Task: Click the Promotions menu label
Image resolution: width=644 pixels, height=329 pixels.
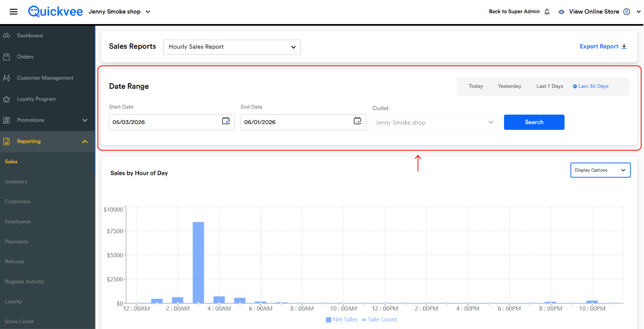Action: [x=30, y=120]
